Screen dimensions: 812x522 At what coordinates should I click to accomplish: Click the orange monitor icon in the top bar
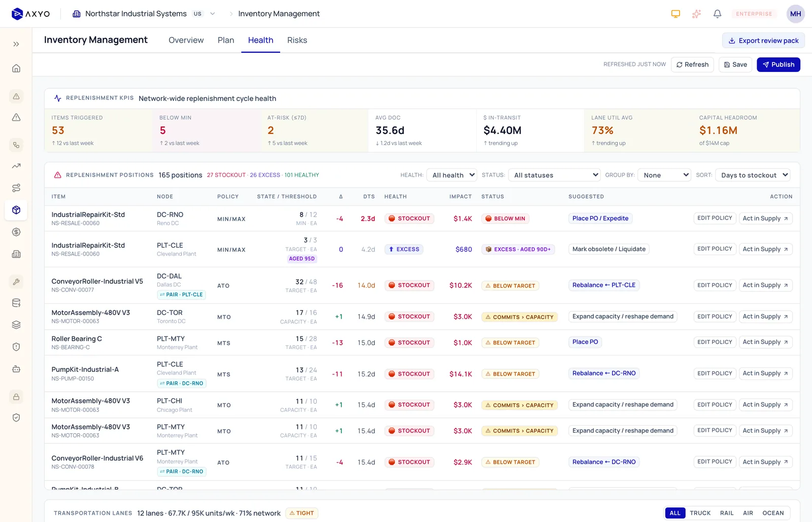click(x=675, y=14)
